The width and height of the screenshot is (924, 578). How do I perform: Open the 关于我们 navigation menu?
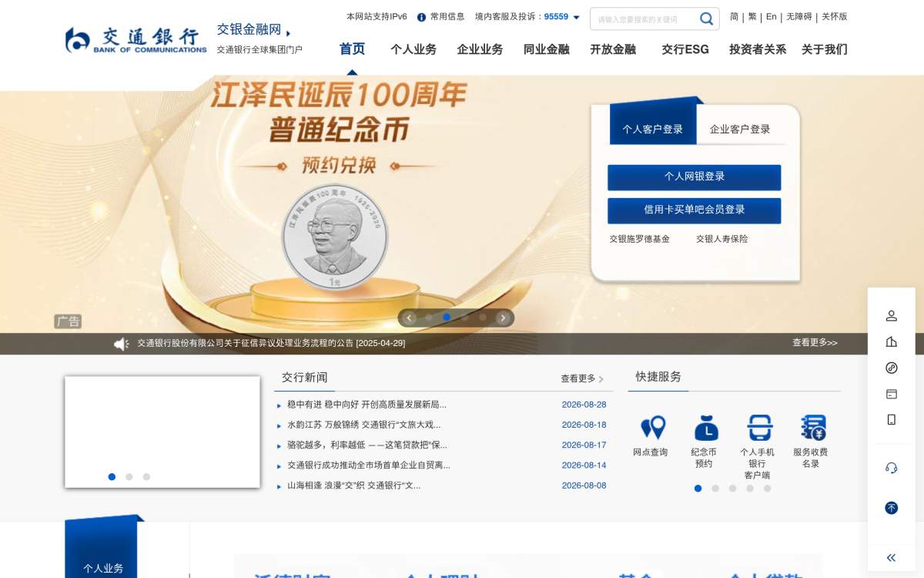825,49
